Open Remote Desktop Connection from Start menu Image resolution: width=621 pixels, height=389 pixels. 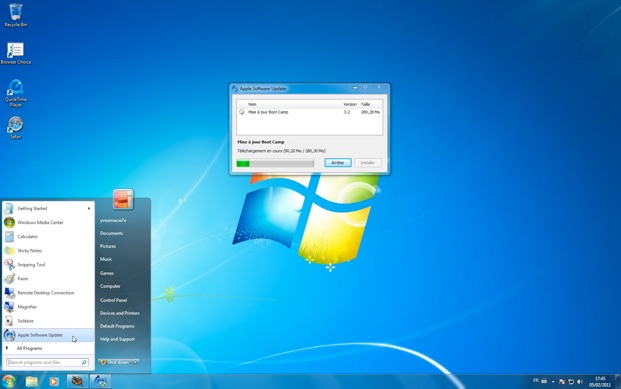pos(48,293)
